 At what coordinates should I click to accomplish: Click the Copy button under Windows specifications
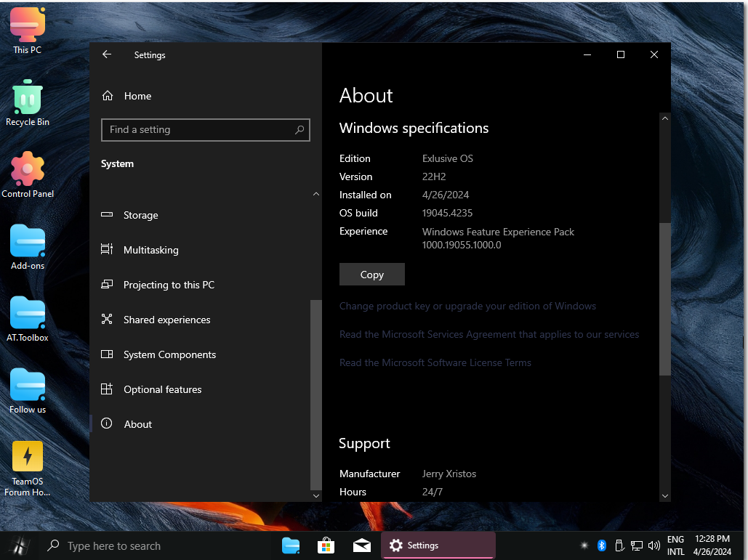point(371,275)
